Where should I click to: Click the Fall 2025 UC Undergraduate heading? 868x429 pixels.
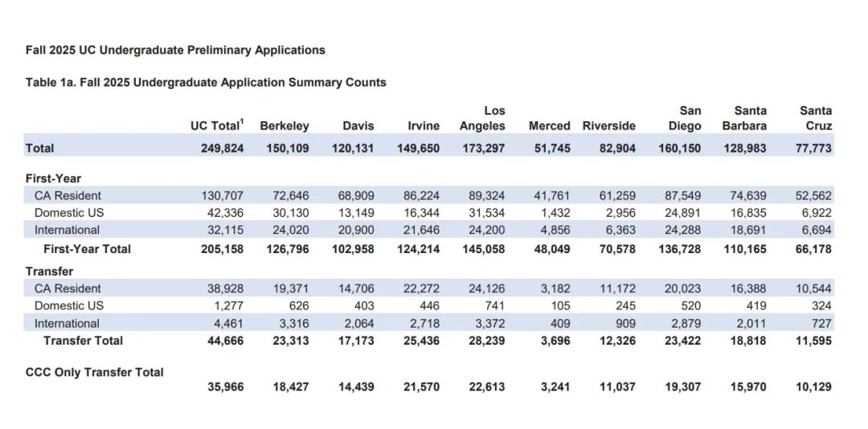click(x=175, y=51)
